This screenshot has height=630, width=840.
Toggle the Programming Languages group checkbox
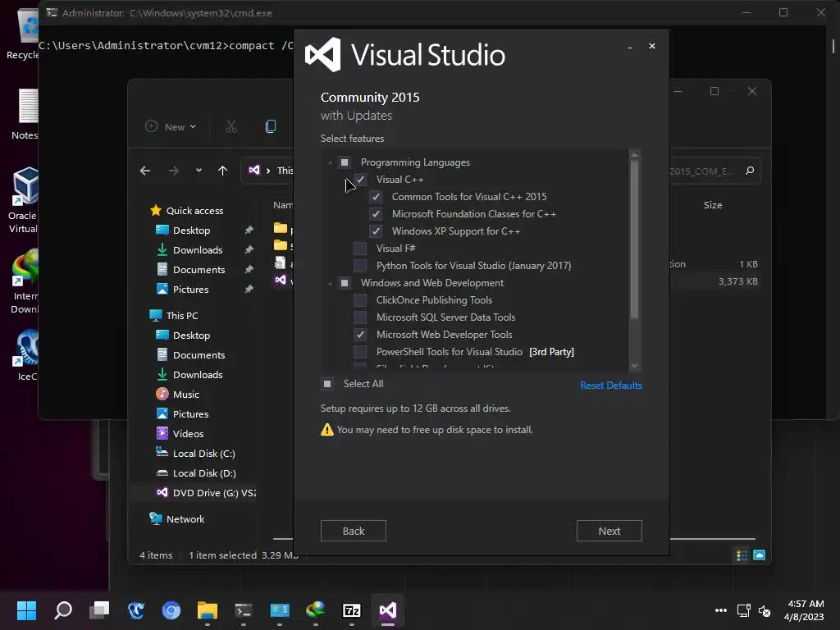coord(345,162)
